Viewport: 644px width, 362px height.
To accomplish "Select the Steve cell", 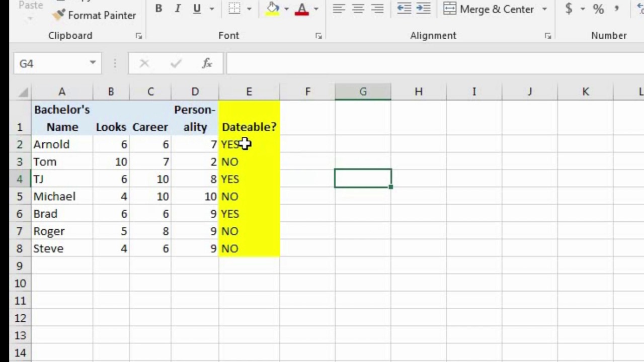I will coord(62,248).
